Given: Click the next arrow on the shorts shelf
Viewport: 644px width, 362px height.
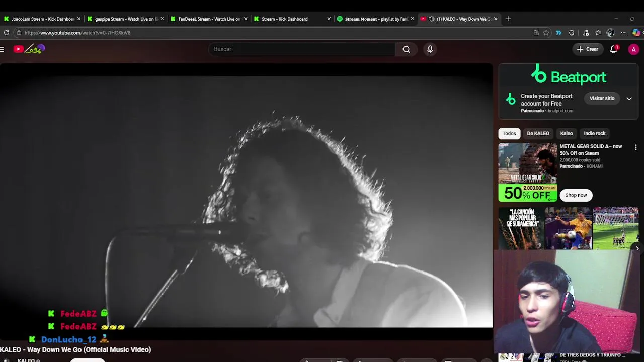Looking at the screenshot, I should [637, 248].
